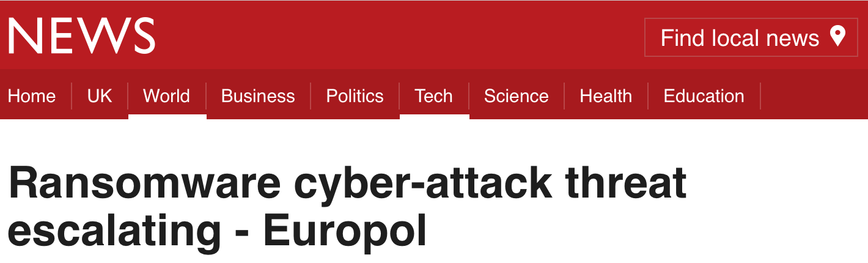Go to the Home section

32,96
